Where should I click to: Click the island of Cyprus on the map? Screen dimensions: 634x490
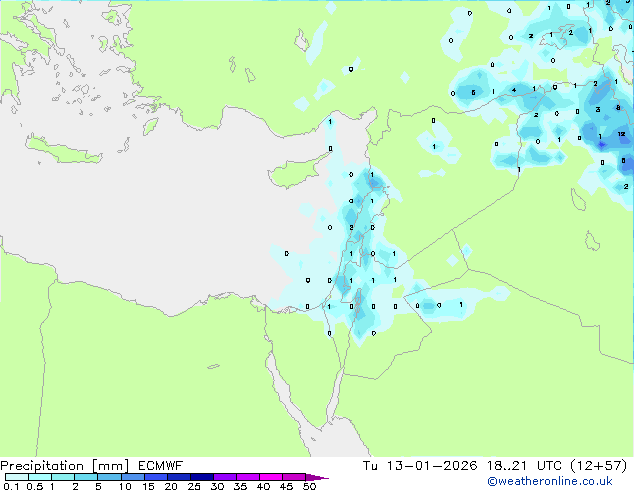(295, 172)
